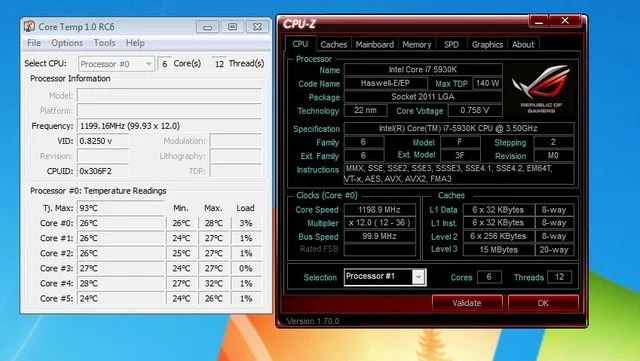Click the Level 3 value 15 MBytes

(498, 250)
